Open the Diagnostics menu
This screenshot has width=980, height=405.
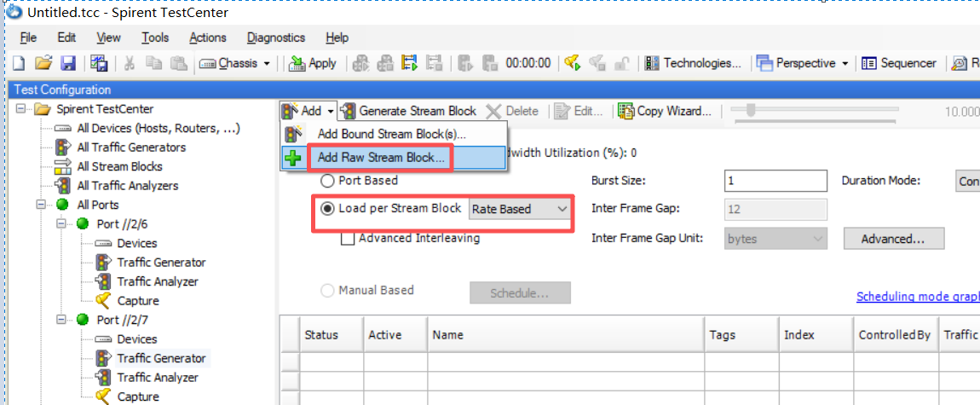[x=275, y=38]
